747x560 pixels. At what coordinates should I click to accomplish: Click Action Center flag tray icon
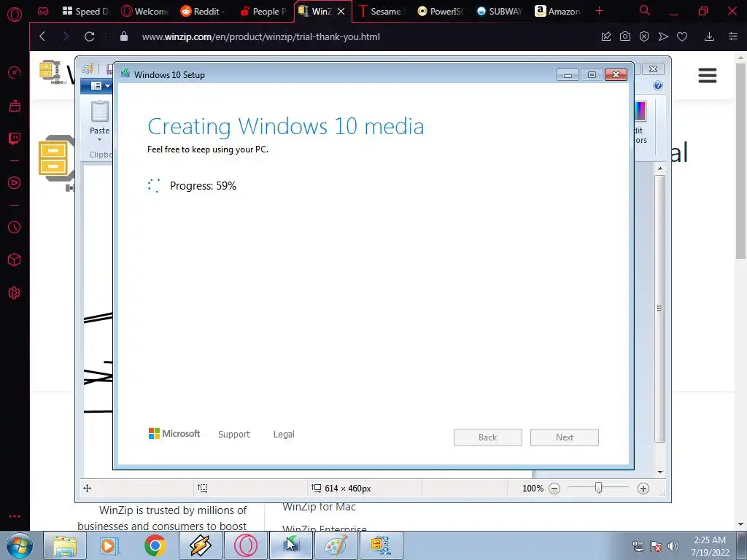click(656, 546)
